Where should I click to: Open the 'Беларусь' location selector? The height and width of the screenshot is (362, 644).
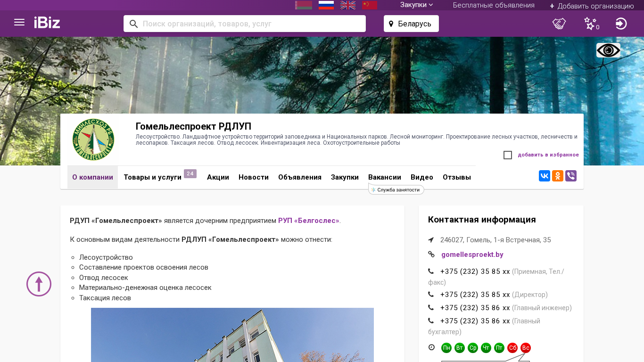point(411,24)
